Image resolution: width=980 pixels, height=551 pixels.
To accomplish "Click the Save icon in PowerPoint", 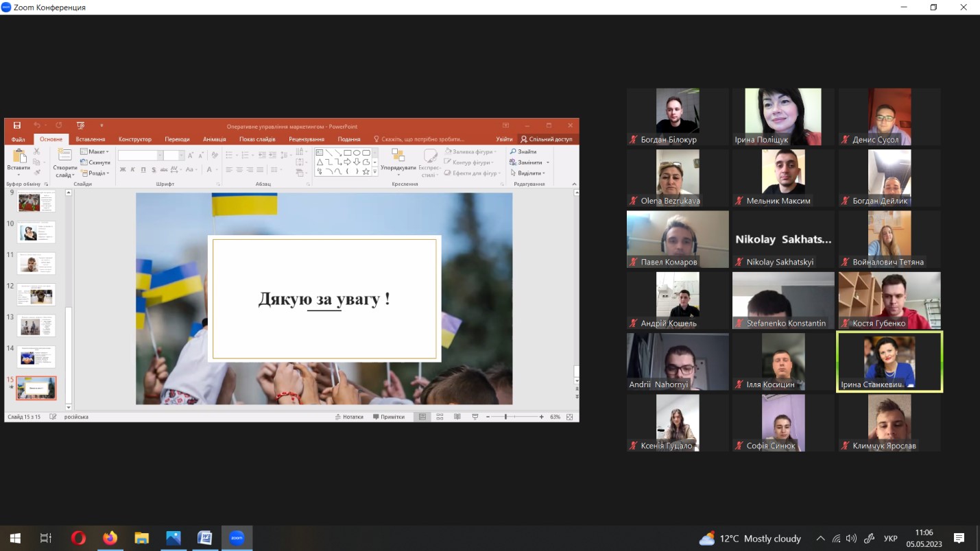I will 17,125.
